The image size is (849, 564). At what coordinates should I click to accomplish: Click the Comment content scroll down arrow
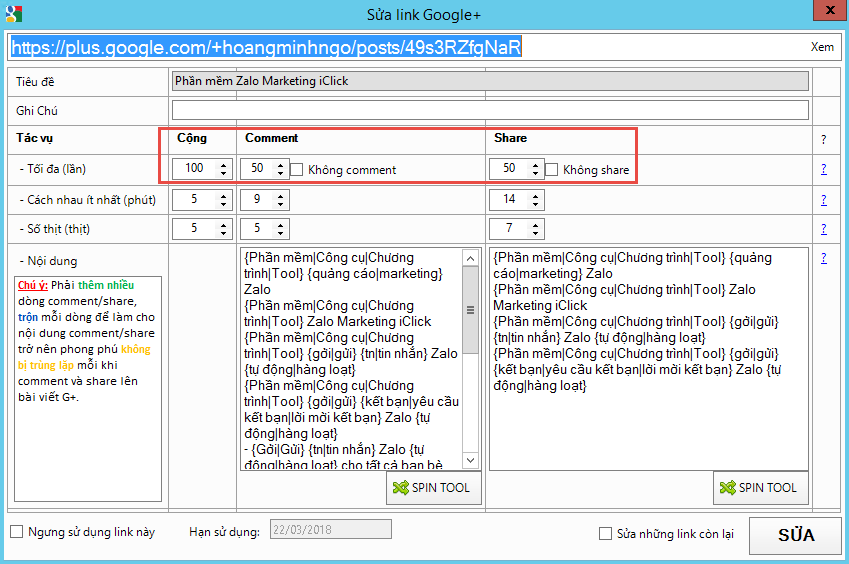pyautogui.click(x=471, y=460)
